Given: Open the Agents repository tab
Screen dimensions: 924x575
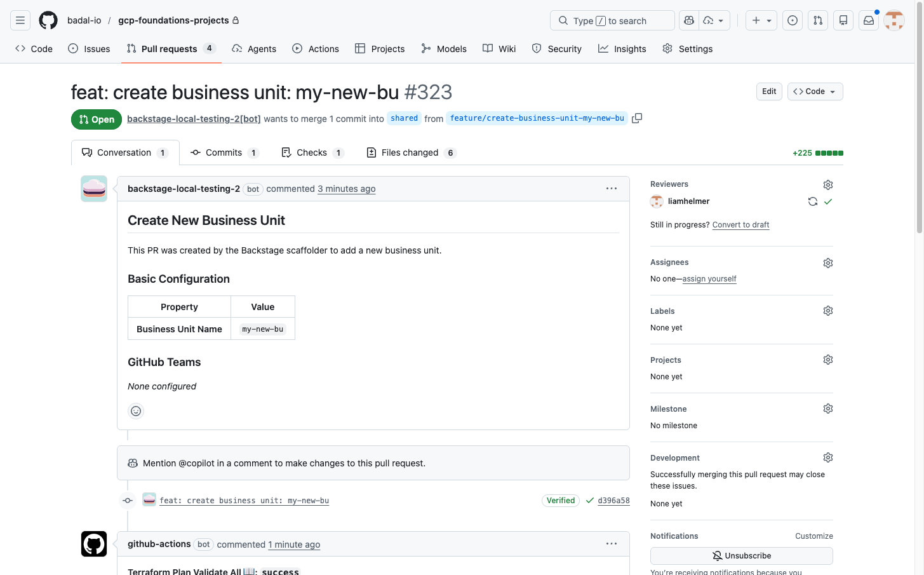Looking at the screenshot, I should [254, 49].
